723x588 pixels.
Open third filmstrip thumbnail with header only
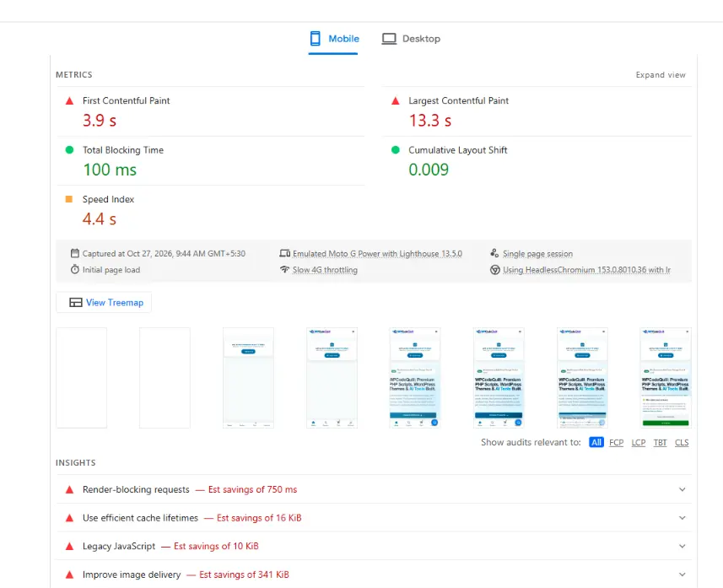[x=248, y=378]
